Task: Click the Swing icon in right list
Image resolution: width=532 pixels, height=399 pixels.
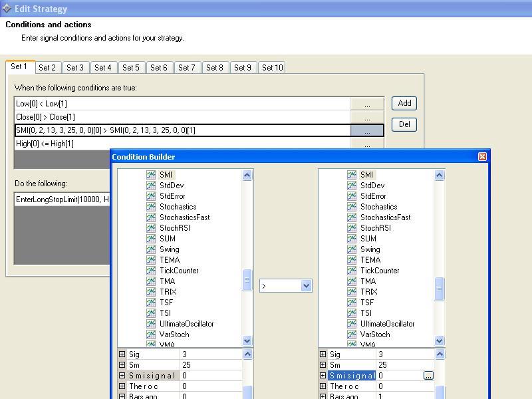Action: (x=352, y=249)
